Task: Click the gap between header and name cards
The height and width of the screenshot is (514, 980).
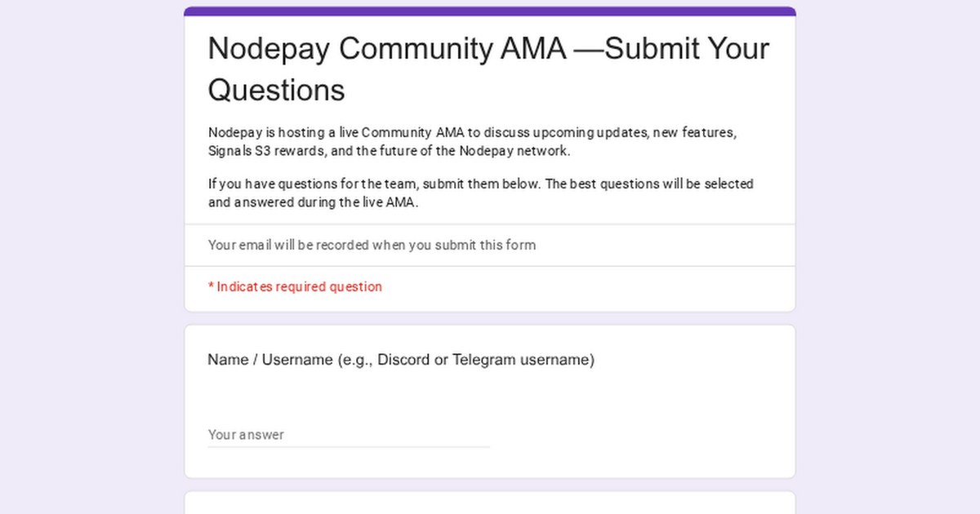Action: [x=490, y=318]
